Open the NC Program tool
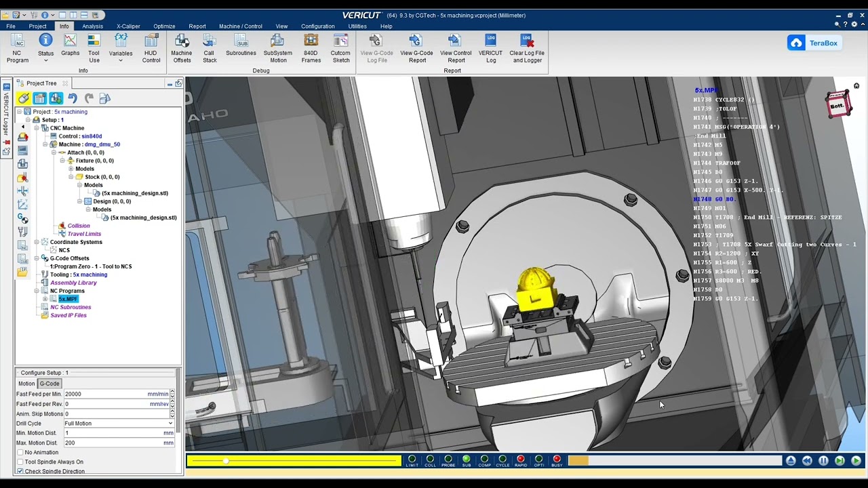The height and width of the screenshot is (488, 868). (x=18, y=49)
